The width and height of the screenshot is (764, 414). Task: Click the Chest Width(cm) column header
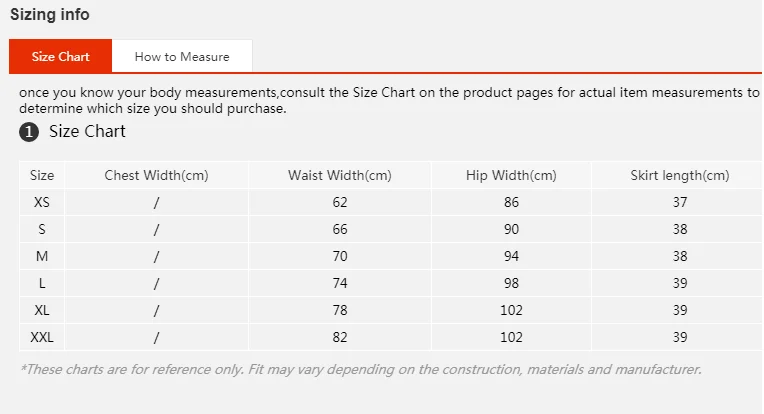156,175
